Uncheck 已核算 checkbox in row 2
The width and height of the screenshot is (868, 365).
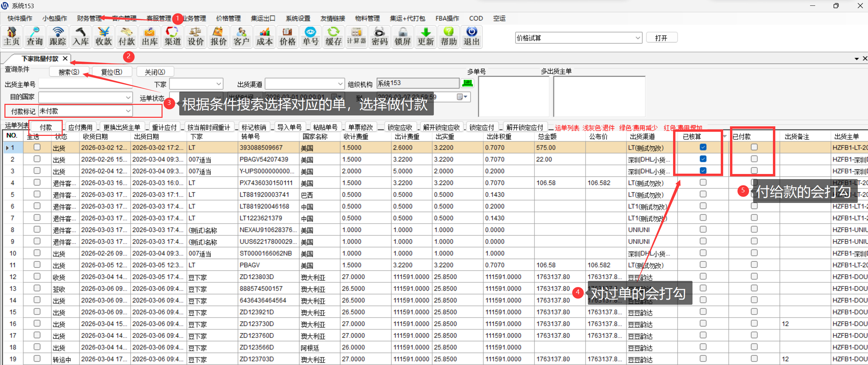point(703,159)
